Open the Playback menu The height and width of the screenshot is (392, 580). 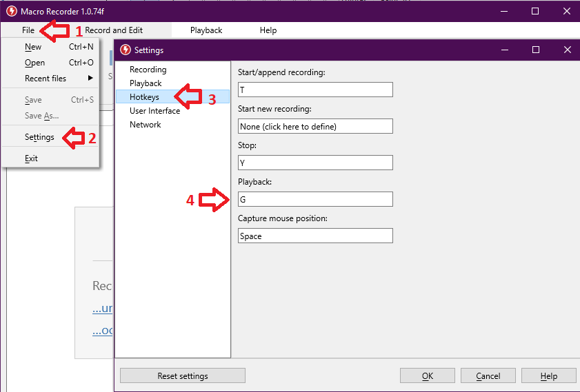[206, 30]
